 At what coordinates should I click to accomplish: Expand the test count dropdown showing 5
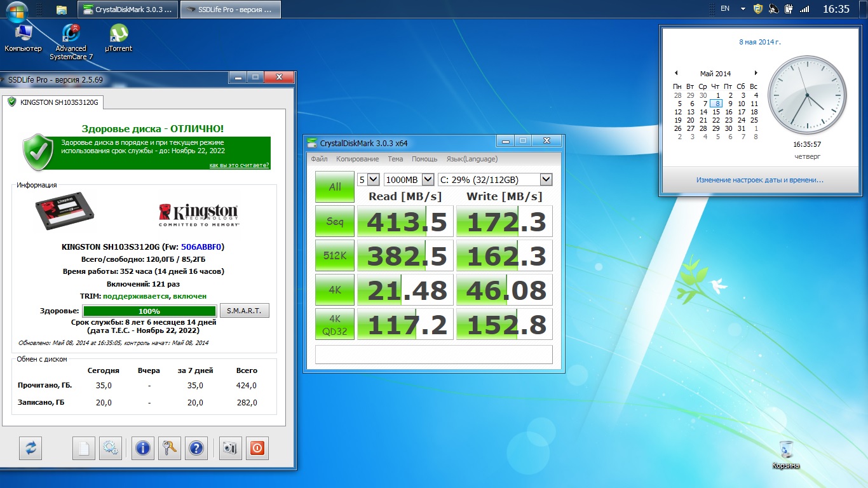click(373, 180)
